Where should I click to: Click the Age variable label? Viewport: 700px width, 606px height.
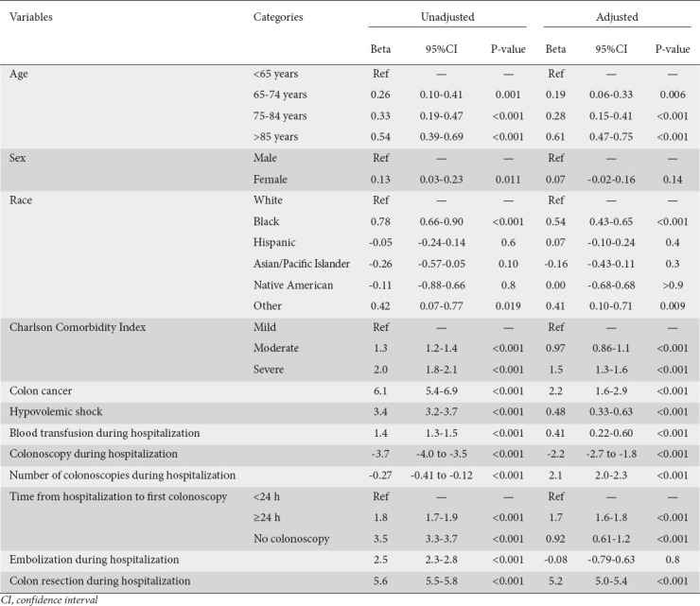point(20,73)
